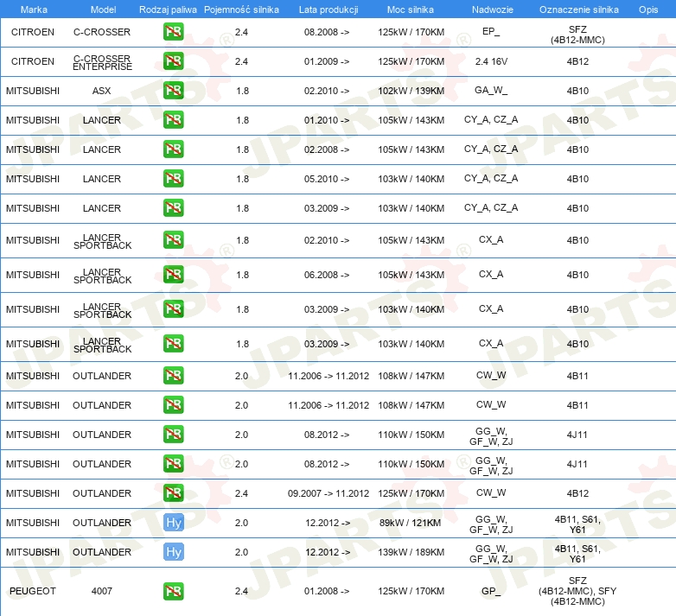Screen dimensions: 676x616
Task: Click the GP_ body code cell
Action: tap(491, 591)
